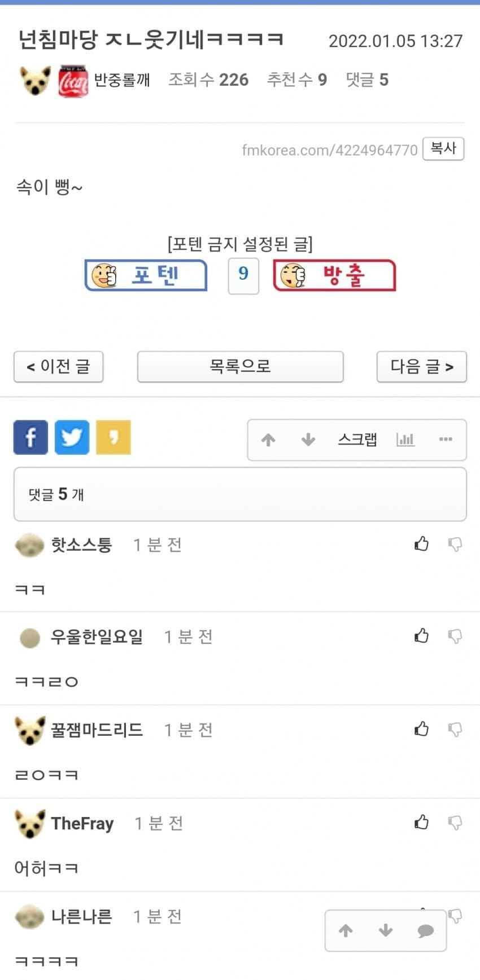Open statistics chart icon beside 스크랩
The height and width of the screenshot is (980, 480).
pos(405,440)
